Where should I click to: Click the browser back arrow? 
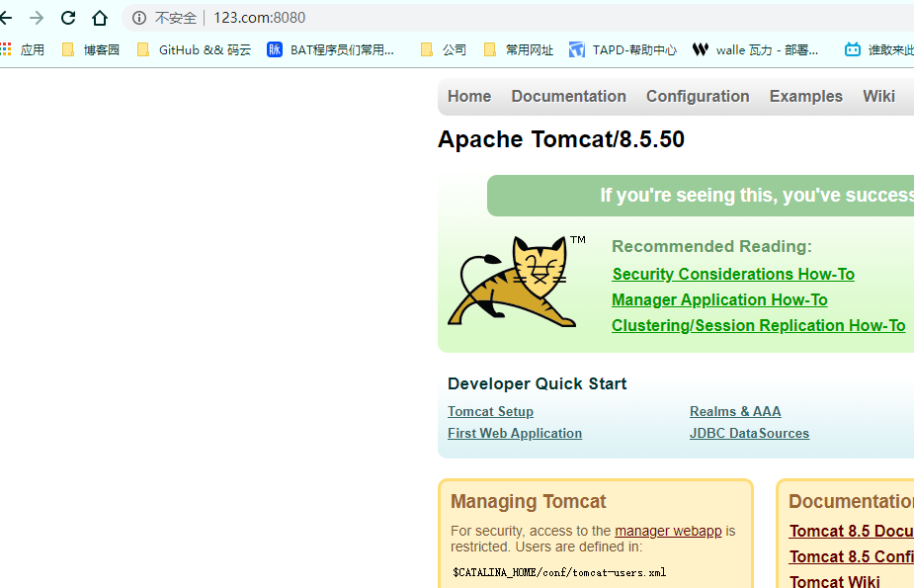click(6, 18)
